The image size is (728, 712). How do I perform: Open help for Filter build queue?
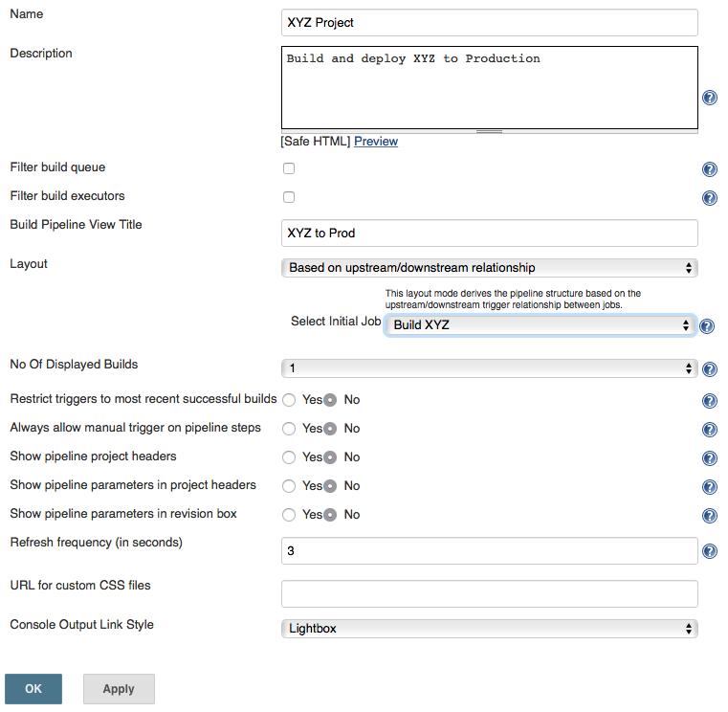click(710, 169)
